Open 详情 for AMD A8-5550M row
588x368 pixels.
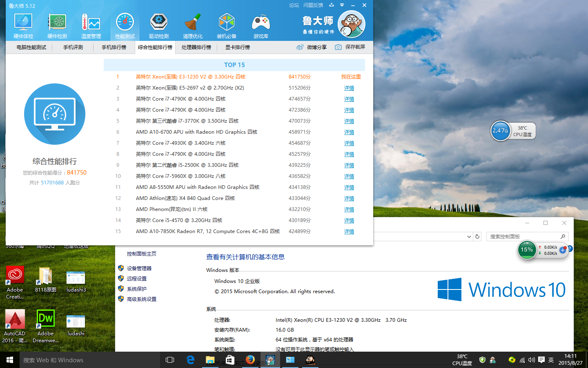pos(349,187)
